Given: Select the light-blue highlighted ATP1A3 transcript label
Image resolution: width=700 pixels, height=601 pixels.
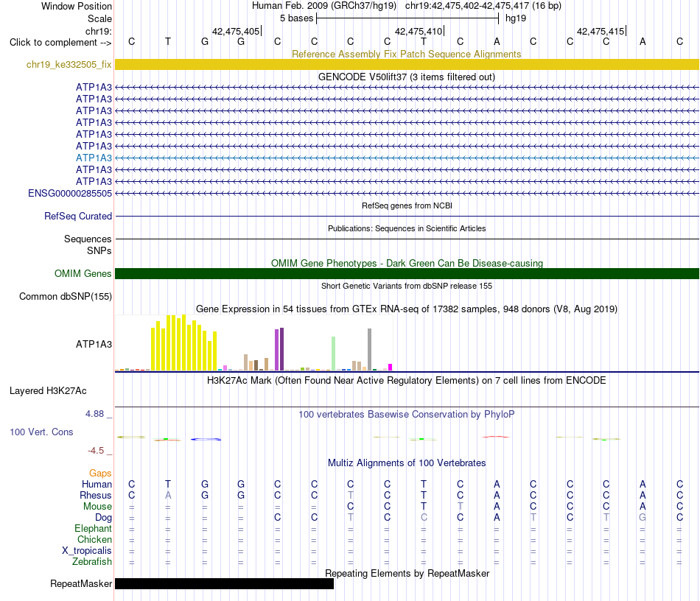Looking at the screenshot, I should point(94,158).
